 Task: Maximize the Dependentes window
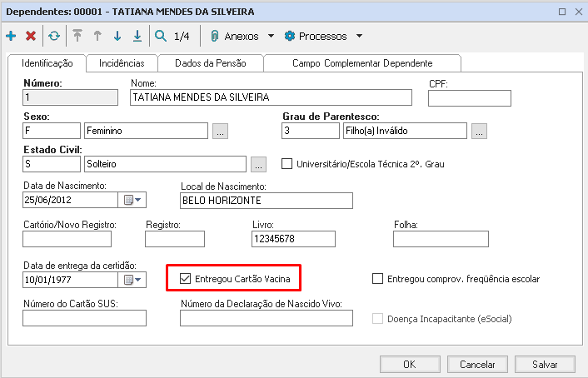click(562, 12)
